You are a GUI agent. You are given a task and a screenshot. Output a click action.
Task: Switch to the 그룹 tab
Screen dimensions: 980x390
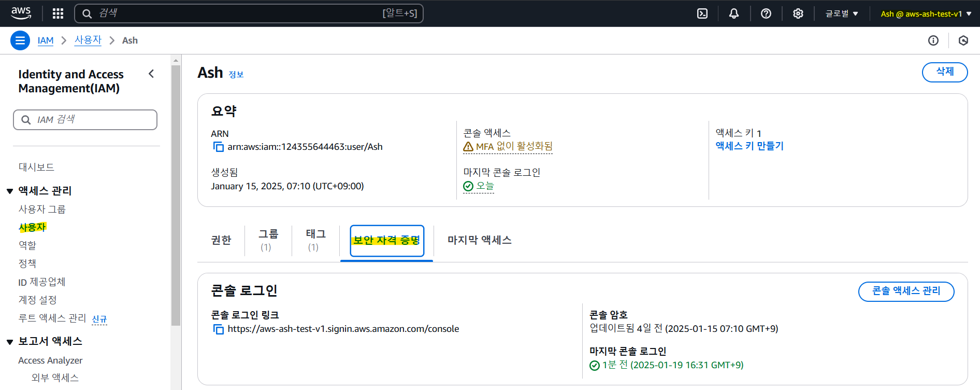pyautogui.click(x=268, y=240)
